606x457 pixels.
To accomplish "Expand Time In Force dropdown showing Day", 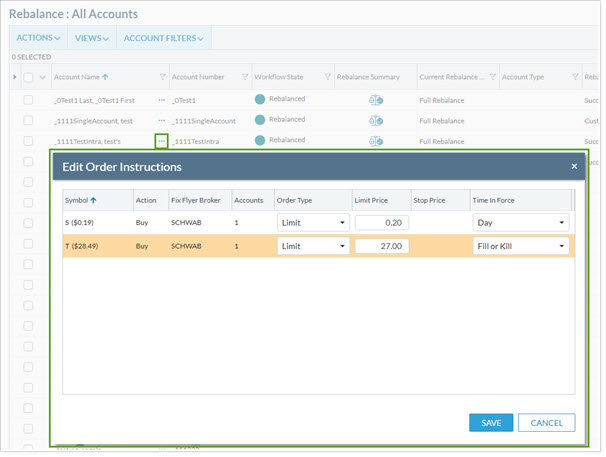I will coord(520,220).
